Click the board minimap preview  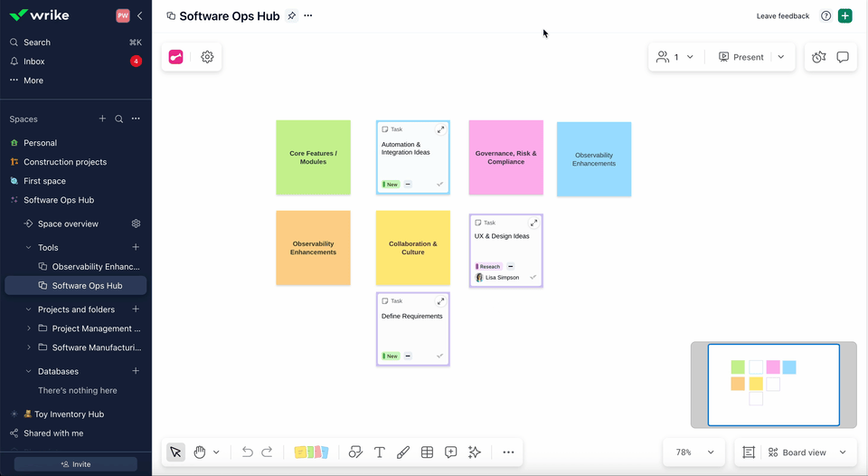(x=774, y=386)
